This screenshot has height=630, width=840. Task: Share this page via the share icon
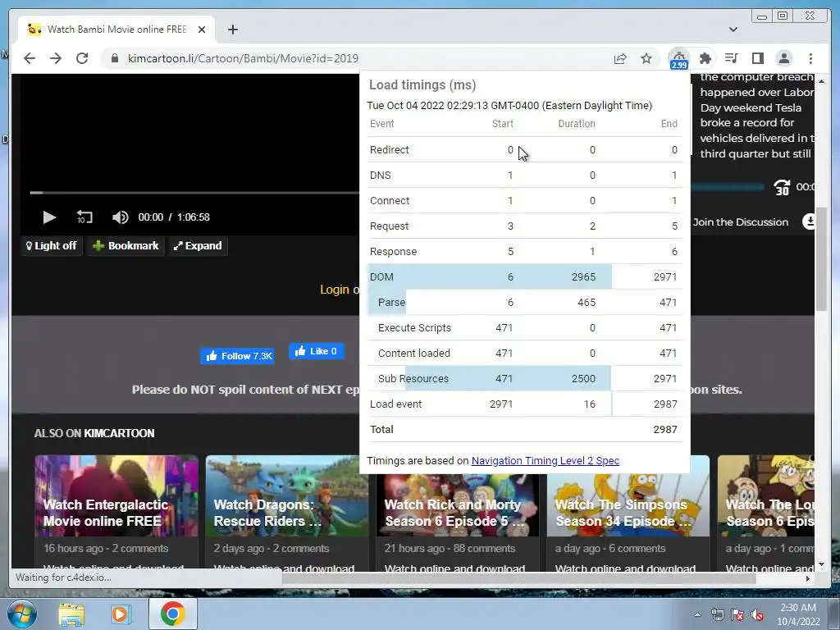pyautogui.click(x=620, y=58)
